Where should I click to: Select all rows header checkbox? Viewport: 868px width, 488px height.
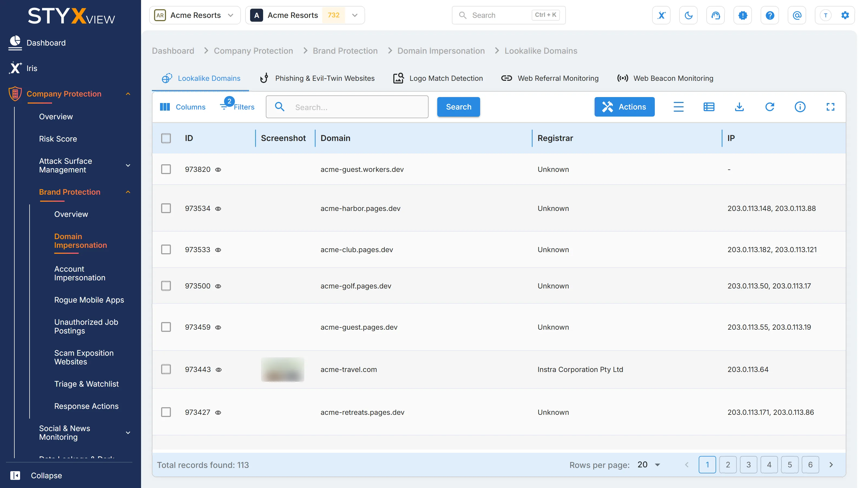click(x=166, y=138)
